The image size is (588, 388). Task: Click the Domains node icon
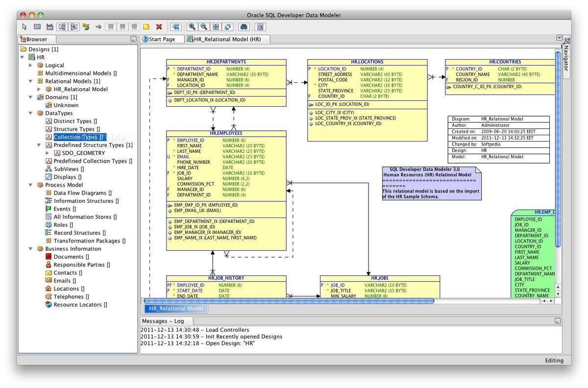click(x=40, y=97)
